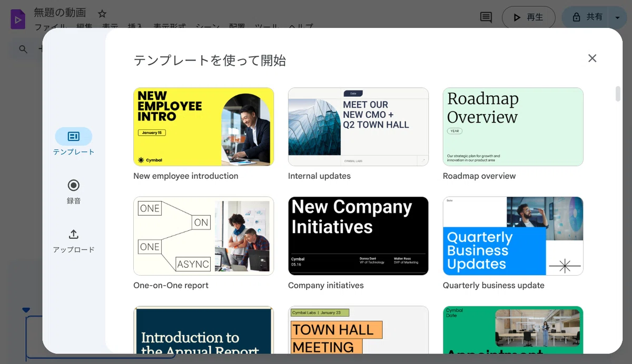The image size is (632, 364).
Task: Close the template dialog
Action: click(592, 58)
